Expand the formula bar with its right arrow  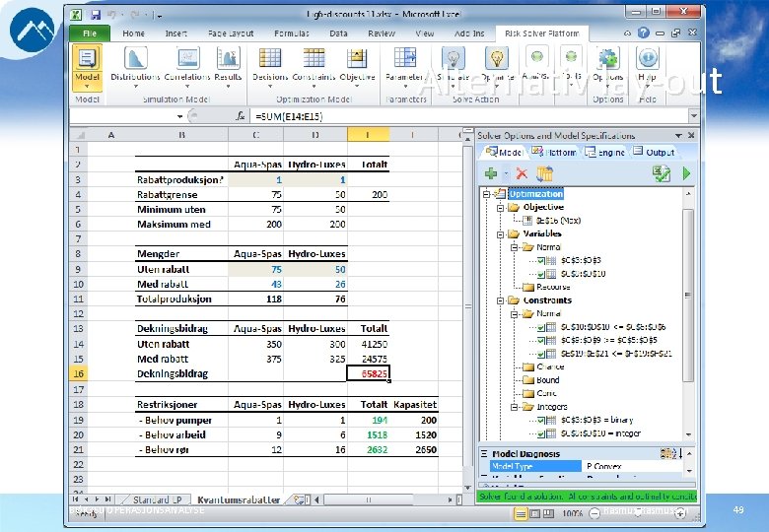[x=693, y=116]
